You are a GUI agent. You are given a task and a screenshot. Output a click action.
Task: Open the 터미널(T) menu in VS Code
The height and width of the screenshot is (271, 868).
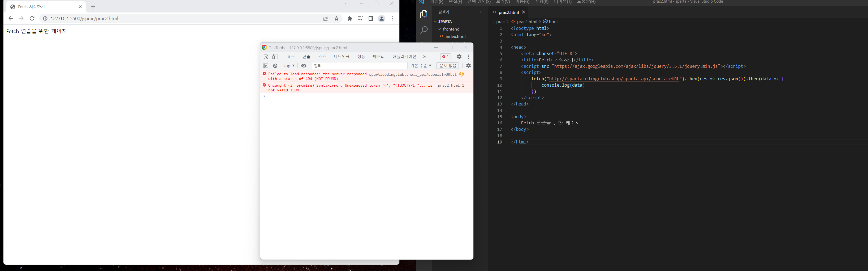(x=563, y=2)
